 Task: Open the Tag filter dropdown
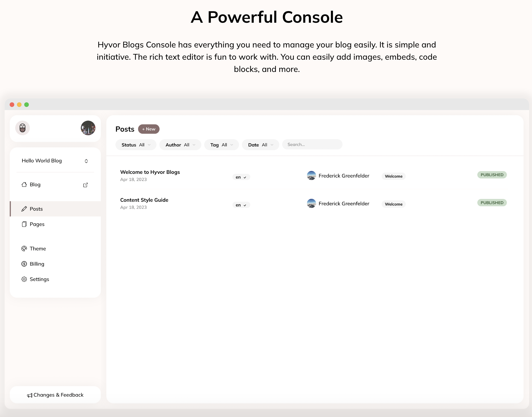(221, 145)
